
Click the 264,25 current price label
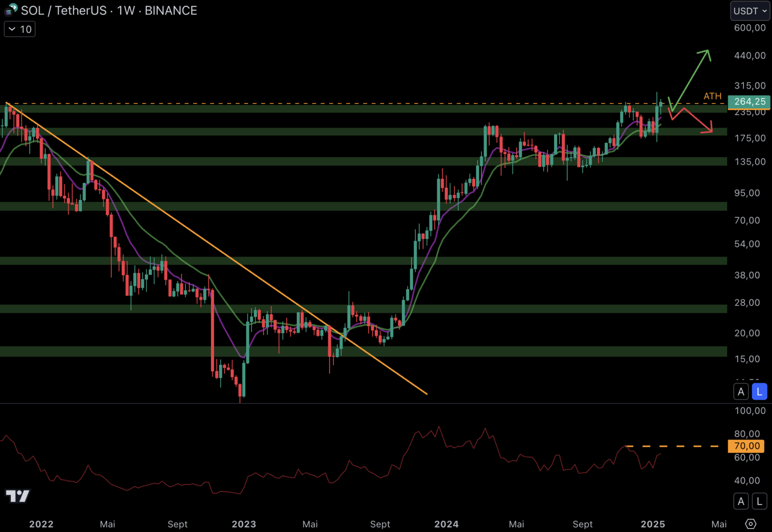[x=749, y=101]
